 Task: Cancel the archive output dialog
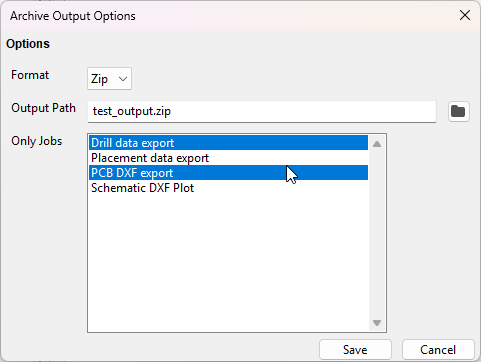(x=438, y=350)
